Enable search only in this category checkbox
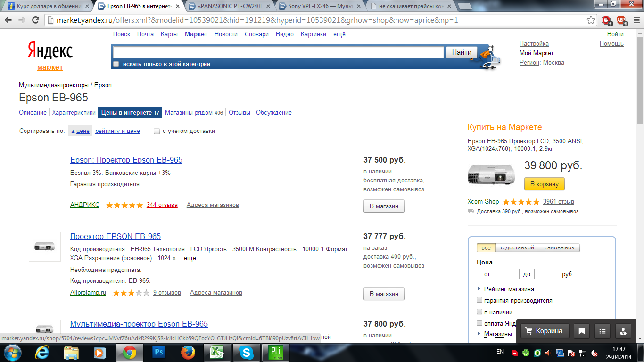 (x=116, y=64)
